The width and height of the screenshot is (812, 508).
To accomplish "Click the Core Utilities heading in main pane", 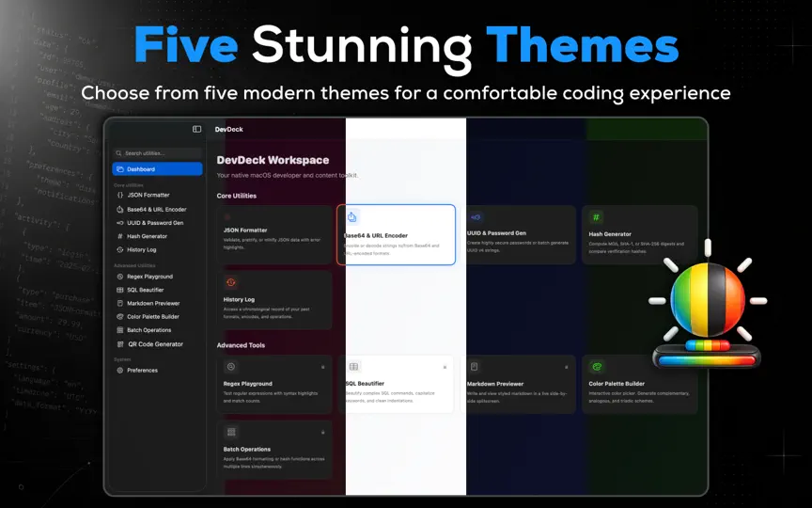I will coord(237,196).
